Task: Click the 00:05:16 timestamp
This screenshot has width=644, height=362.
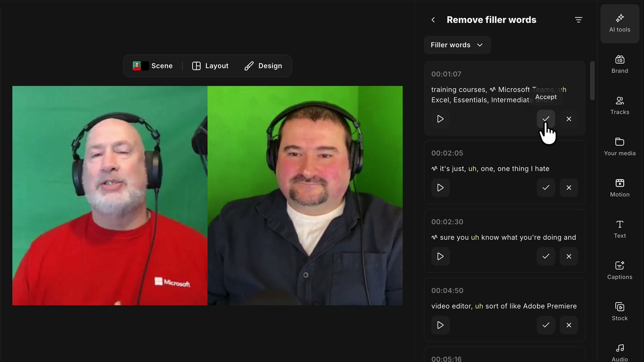Action: 446,359
